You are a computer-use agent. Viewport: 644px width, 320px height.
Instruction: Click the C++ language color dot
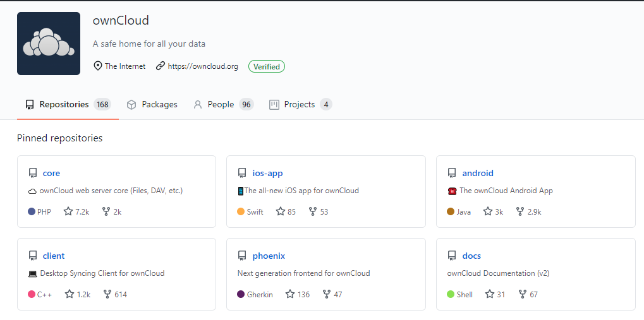(32, 294)
